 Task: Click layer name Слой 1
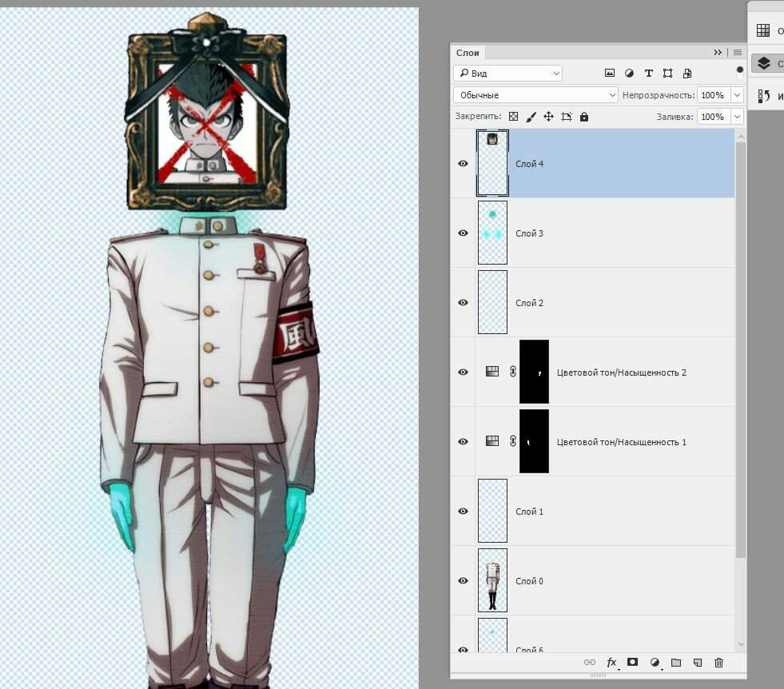(x=530, y=512)
